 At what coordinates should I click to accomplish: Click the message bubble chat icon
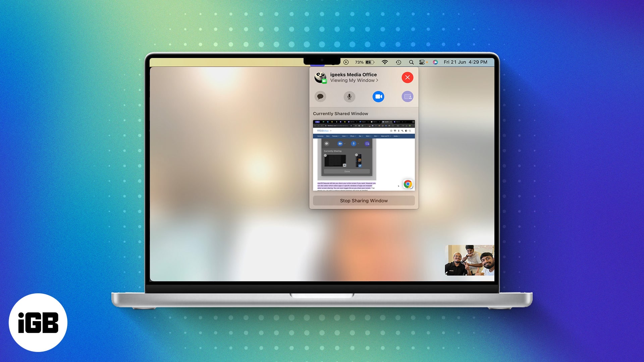pyautogui.click(x=321, y=96)
